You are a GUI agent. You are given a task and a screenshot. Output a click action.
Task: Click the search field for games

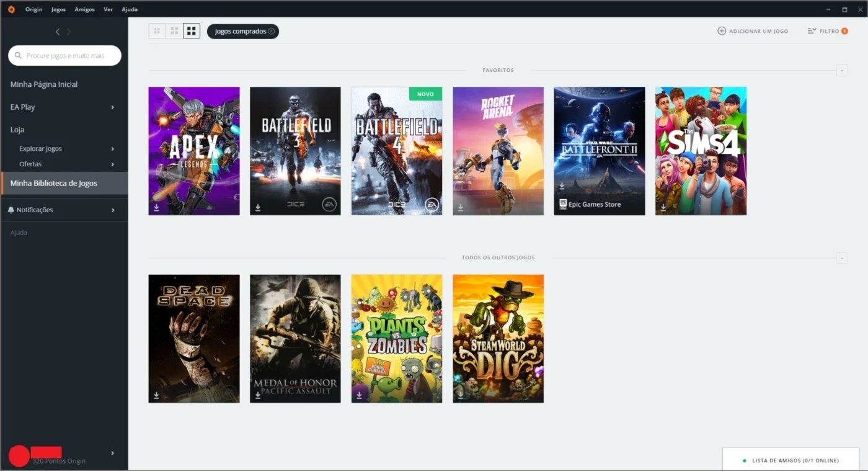point(64,55)
